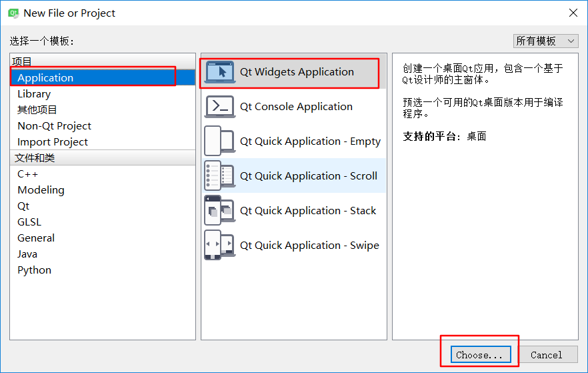Click the Qt Console Application terminal icon
588x373 pixels.
(220, 107)
